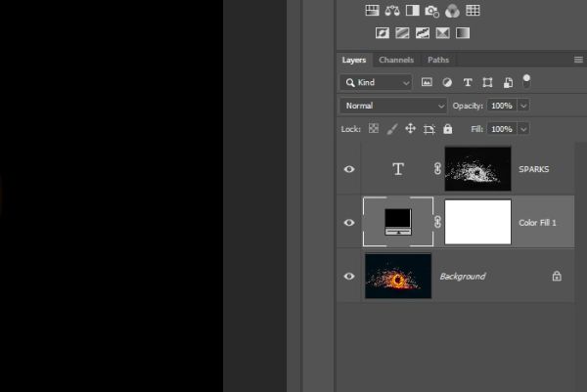Expand the Fill slider arrow
The width and height of the screenshot is (587, 392).
point(523,129)
